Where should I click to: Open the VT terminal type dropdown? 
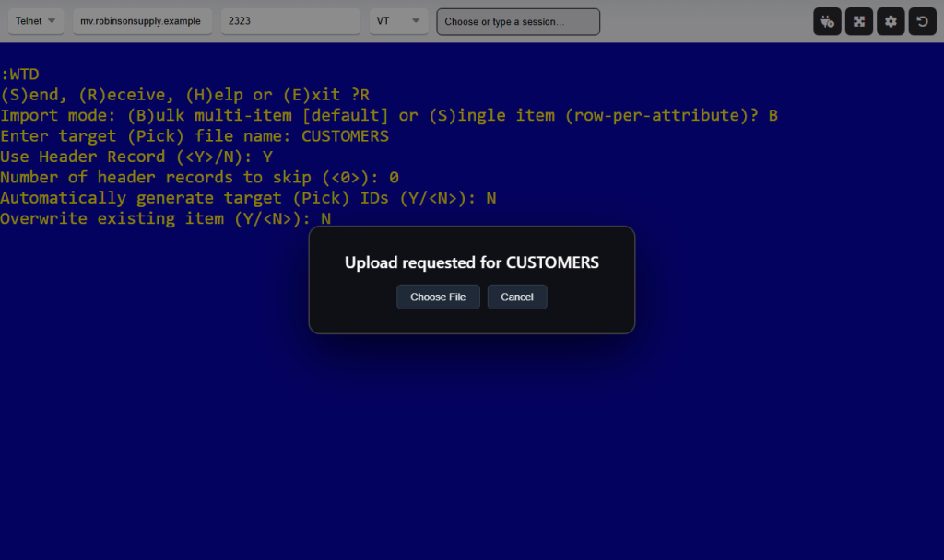[398, 21]
